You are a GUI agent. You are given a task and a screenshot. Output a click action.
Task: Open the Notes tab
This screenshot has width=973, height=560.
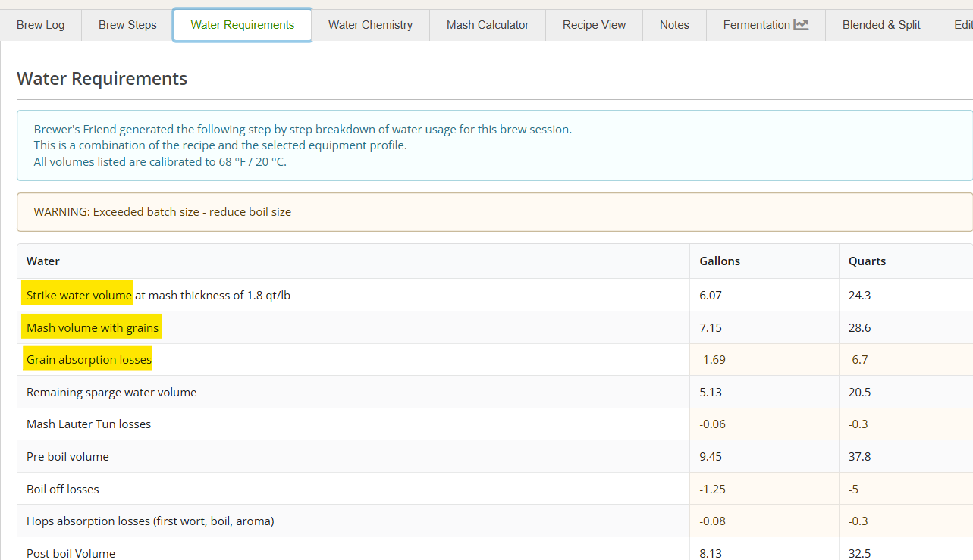(674, 25)
